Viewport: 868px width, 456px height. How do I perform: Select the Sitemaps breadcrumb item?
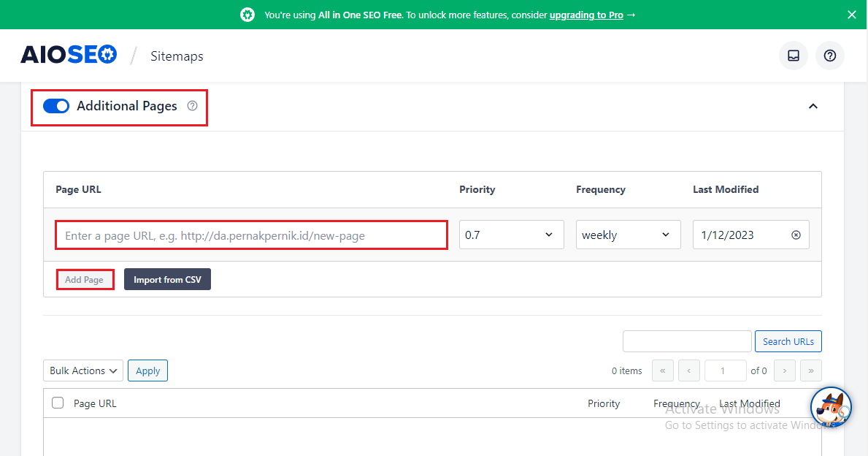pyautogui.click(x=177, y=56)
